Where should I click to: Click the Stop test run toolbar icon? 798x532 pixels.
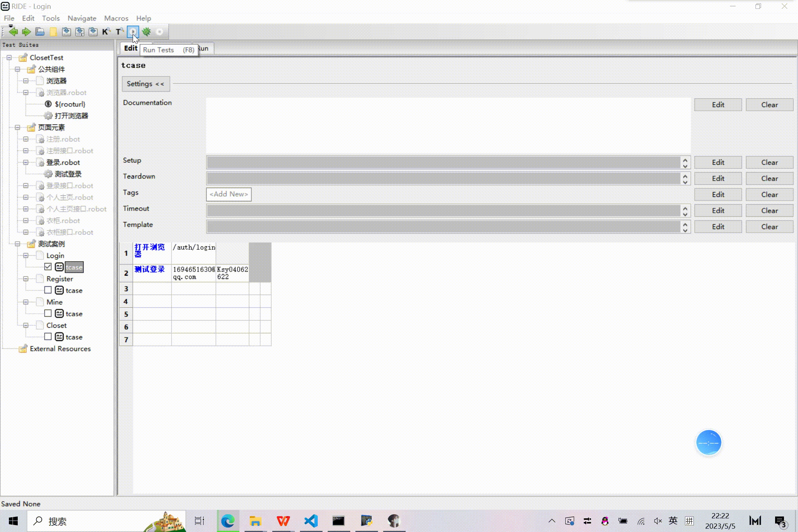(160, 32)
